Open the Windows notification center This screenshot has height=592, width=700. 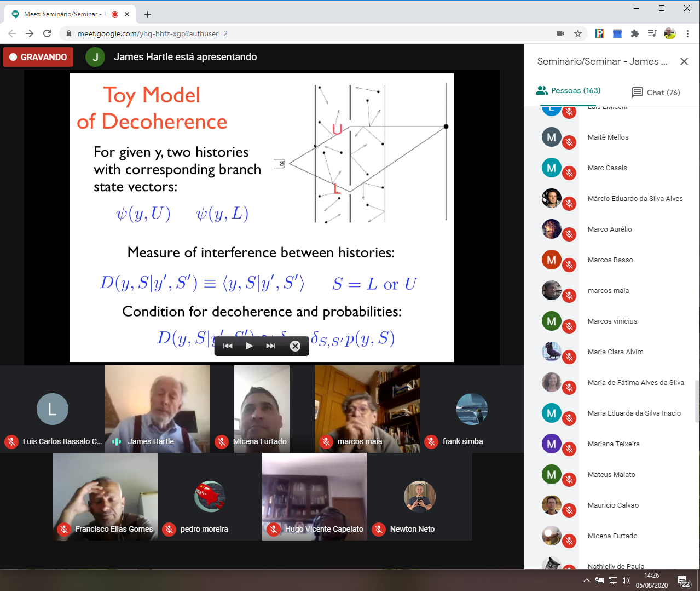pos(683,581)
